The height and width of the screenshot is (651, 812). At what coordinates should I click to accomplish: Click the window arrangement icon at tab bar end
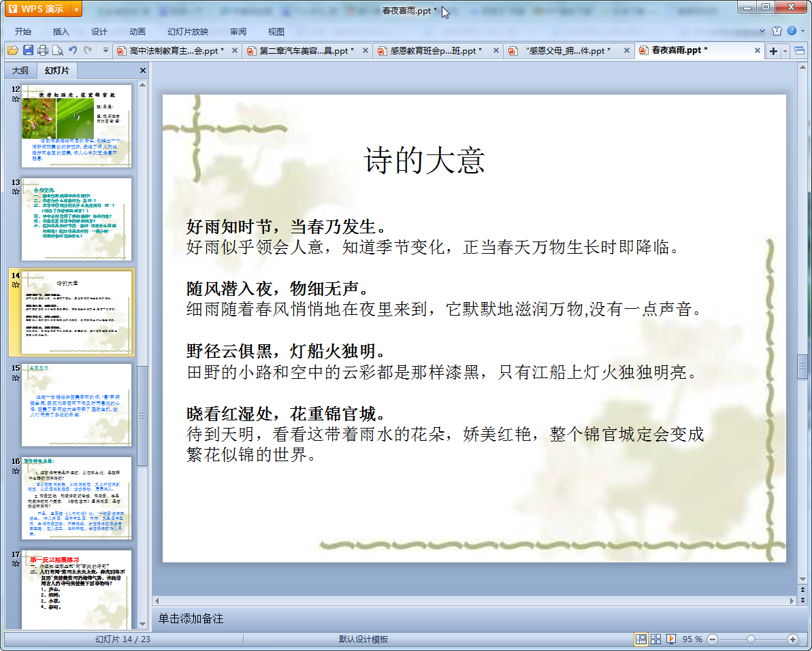pyautogui.click(x=799, y=51)
